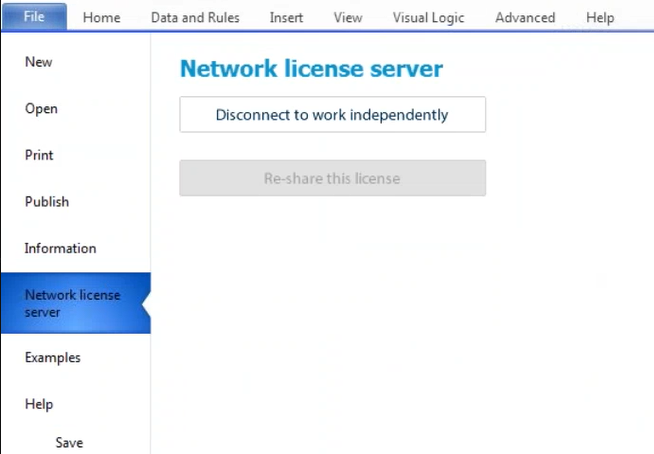The height and width of the screenshot is (454, 654).
Task: Open the Visual Logic tab
Action: [429, 17]
